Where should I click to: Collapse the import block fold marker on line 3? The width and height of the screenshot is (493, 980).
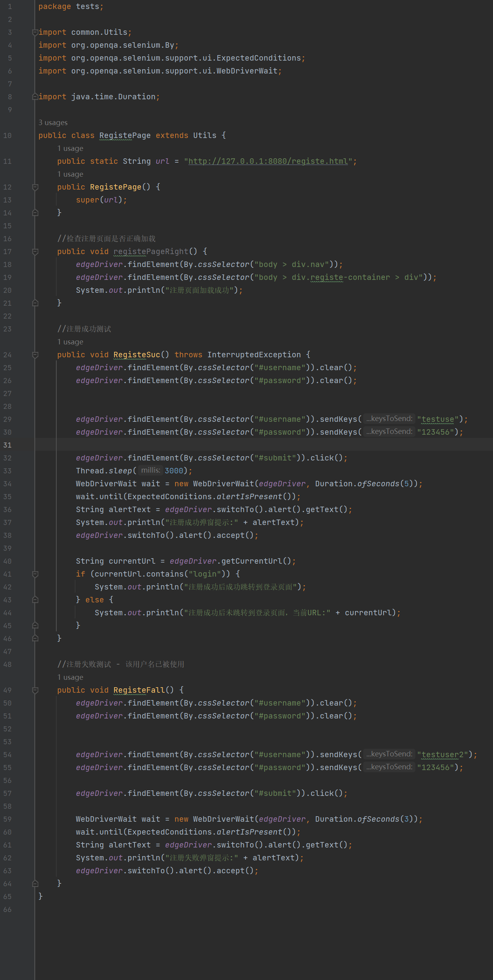pyautogui.click(x=35, y=32)
